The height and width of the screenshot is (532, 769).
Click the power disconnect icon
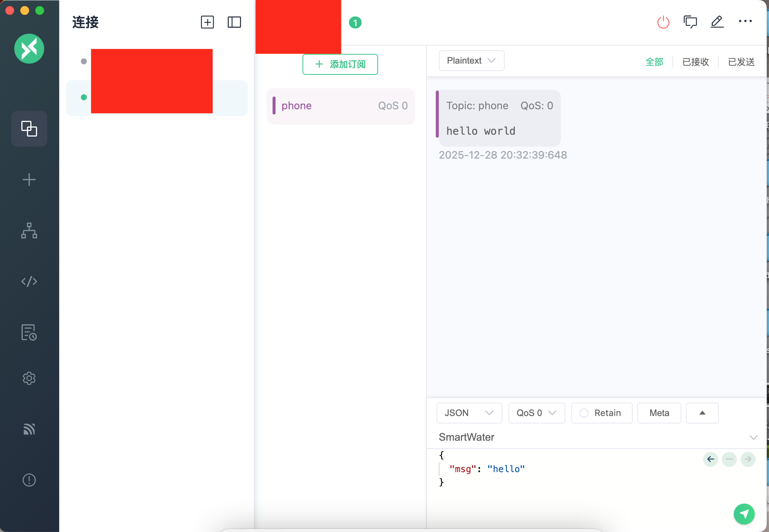663,22
